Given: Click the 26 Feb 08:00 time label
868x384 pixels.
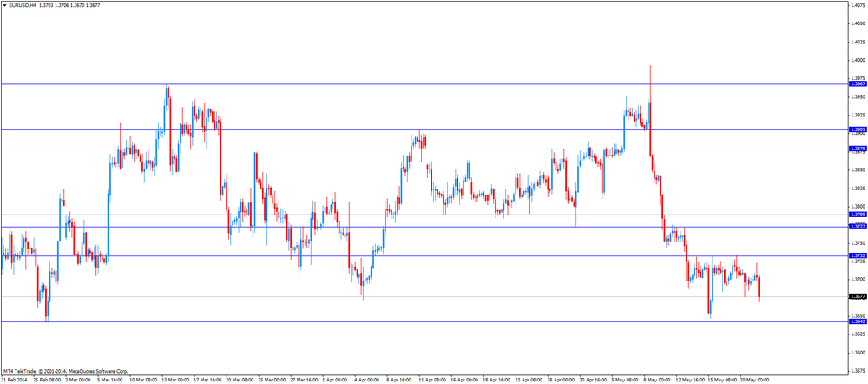Looking at the screenshot, I should pos(45,381).
